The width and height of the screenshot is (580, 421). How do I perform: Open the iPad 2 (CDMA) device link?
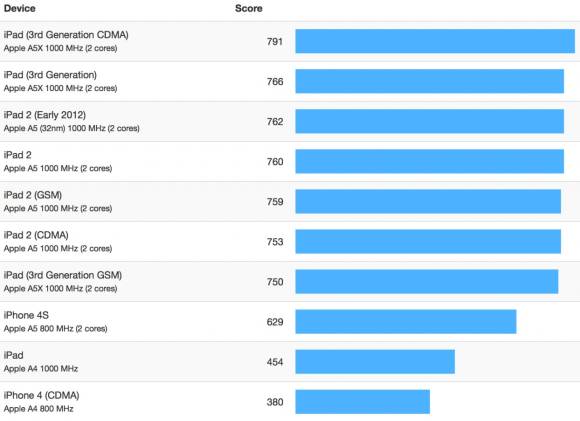[36, 235]
